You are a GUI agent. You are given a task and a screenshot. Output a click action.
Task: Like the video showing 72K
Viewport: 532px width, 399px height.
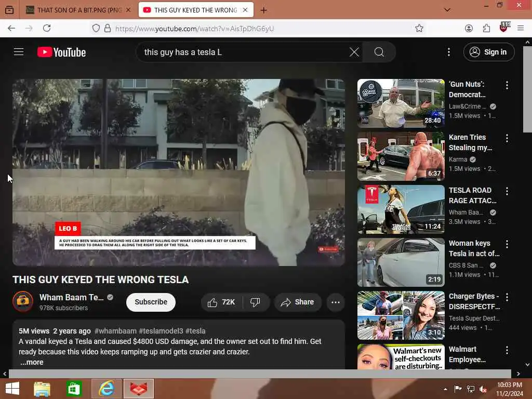click(x=222, y=302)
